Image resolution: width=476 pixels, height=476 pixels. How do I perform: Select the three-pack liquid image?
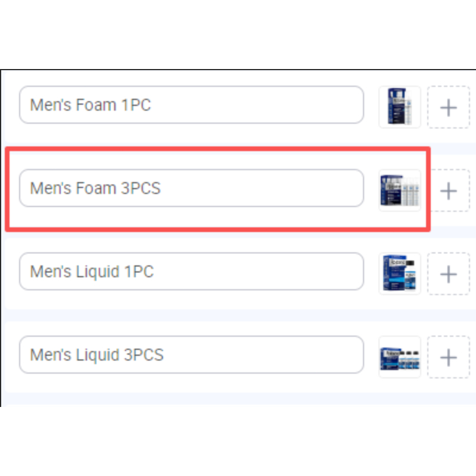pyautogui.click(x=400, y=357)
